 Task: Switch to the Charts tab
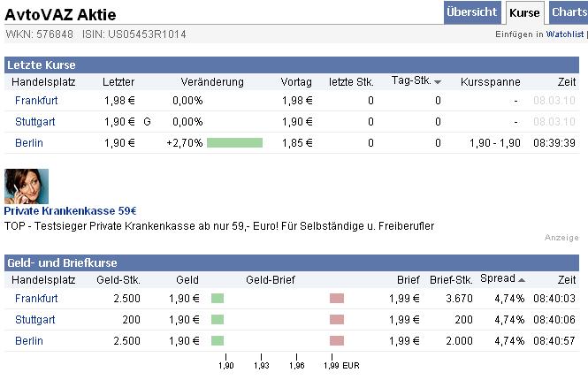[569, 12]
